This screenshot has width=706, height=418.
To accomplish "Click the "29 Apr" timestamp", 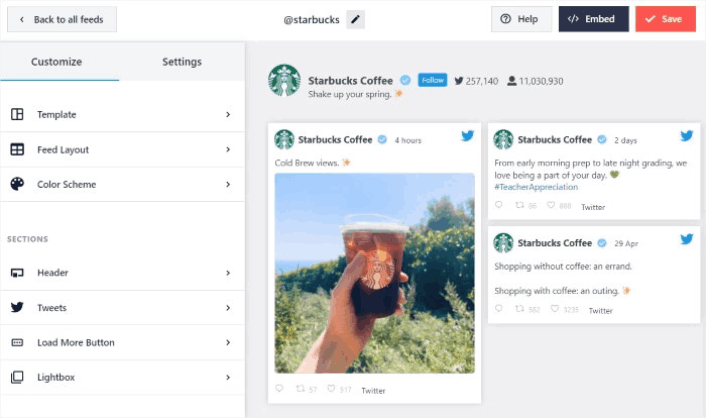I will pyautogui.click(x=626, y=243).
